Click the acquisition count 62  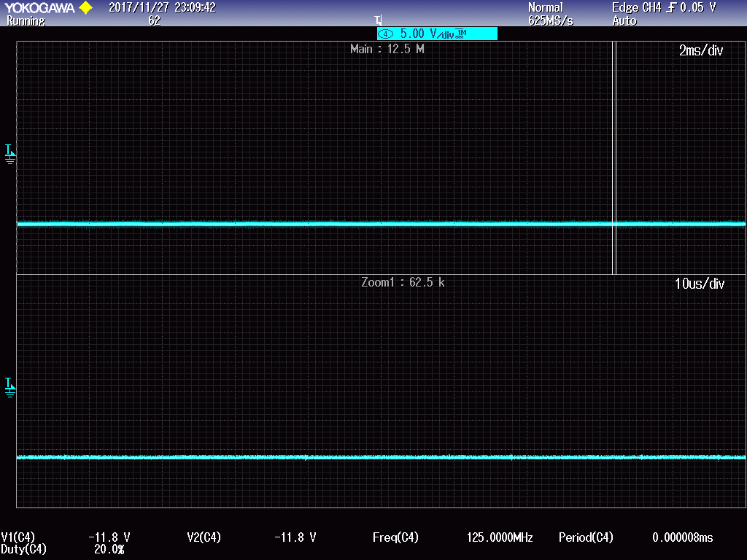point(155,20)
